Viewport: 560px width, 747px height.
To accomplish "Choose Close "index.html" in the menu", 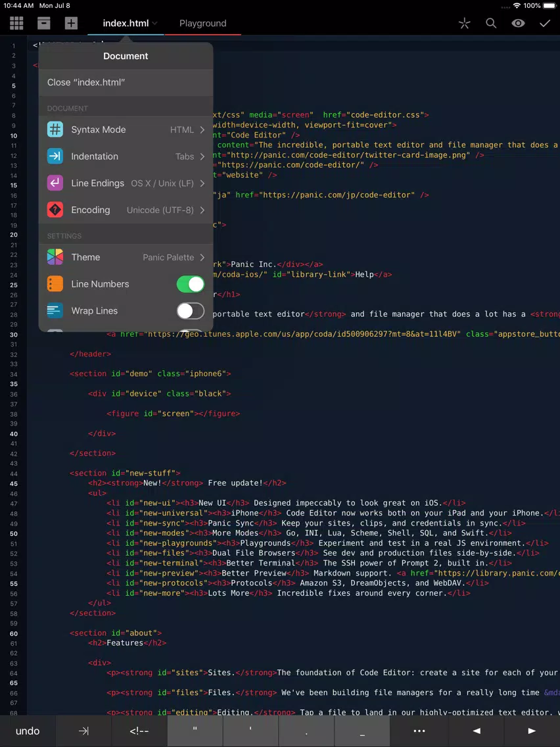I will [x=126, y=82].
